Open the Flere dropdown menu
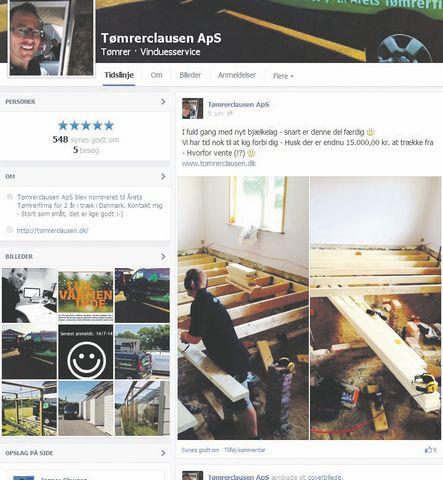The width and height of the screenshot is (443, 480). point(283,76)
